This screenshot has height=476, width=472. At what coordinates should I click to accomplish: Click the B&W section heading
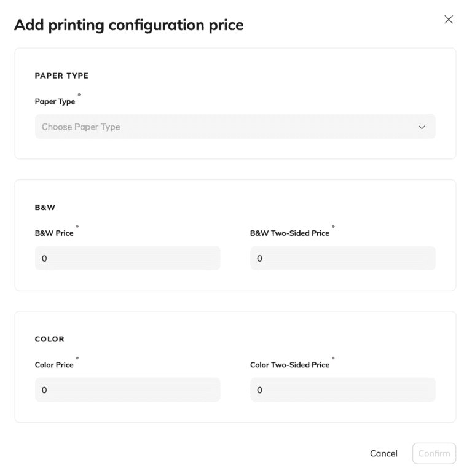click(x=45, y=208)
